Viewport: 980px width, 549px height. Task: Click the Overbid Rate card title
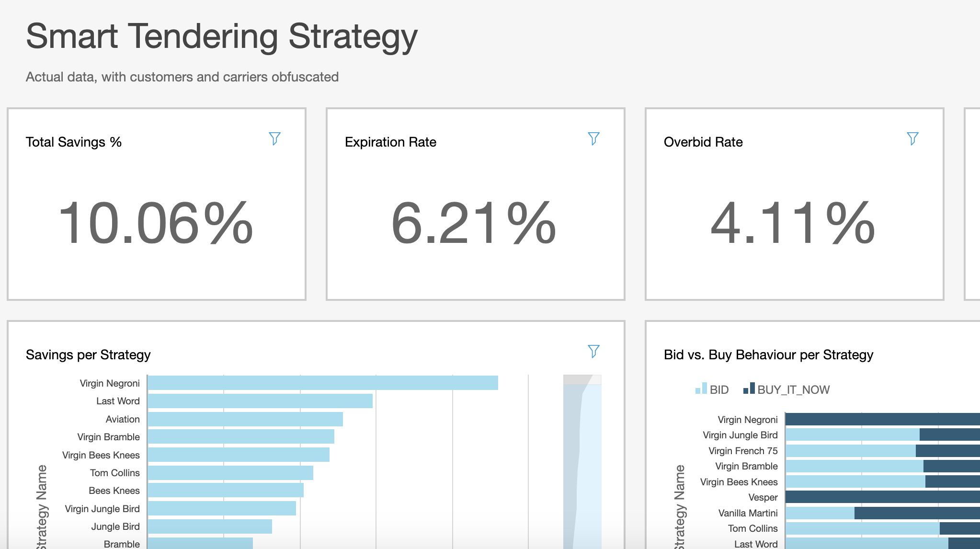coord(703,142)
